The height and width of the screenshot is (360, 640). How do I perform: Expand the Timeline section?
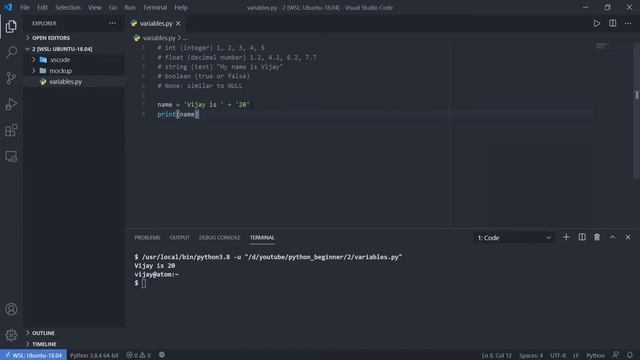pos(73,344)
